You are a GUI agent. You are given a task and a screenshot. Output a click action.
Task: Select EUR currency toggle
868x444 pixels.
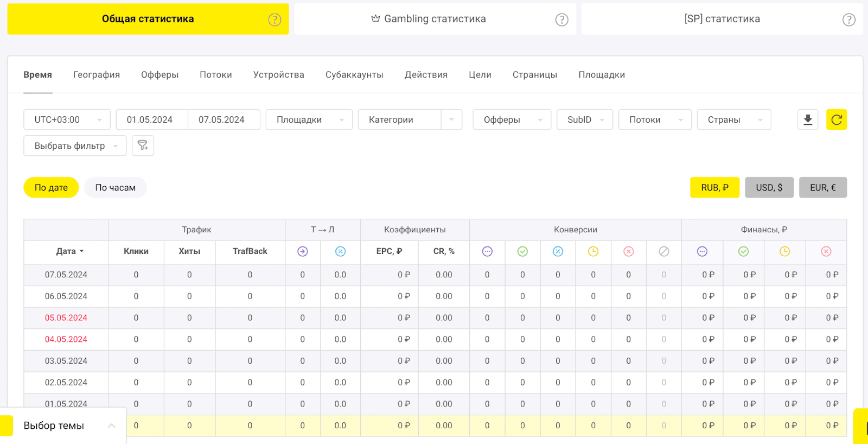click(822, 187)
